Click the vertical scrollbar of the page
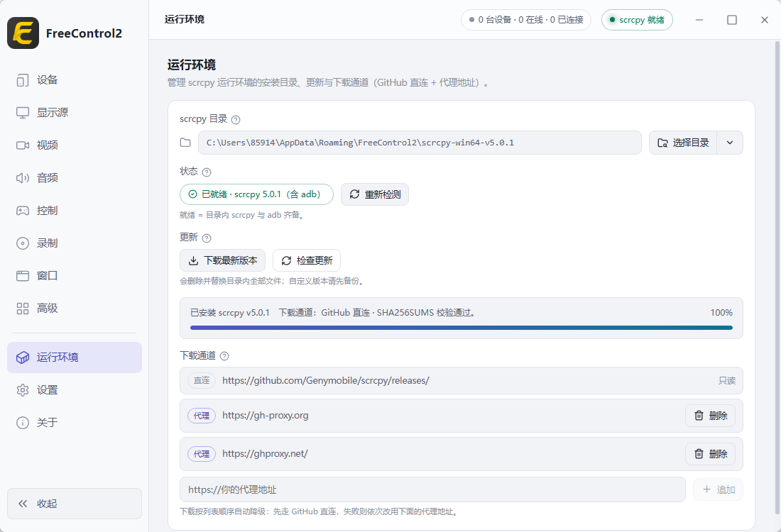The width and height of the screenshot is (781, 532). coord(777,277)
